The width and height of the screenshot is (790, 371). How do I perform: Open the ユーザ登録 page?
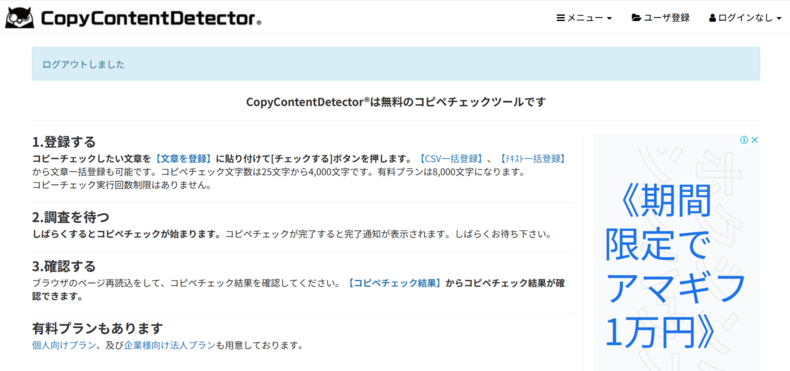[x=661, y=18]
